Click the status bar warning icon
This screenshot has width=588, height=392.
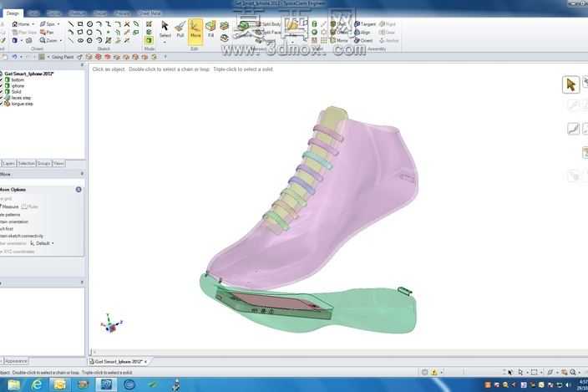coord(433,372)
